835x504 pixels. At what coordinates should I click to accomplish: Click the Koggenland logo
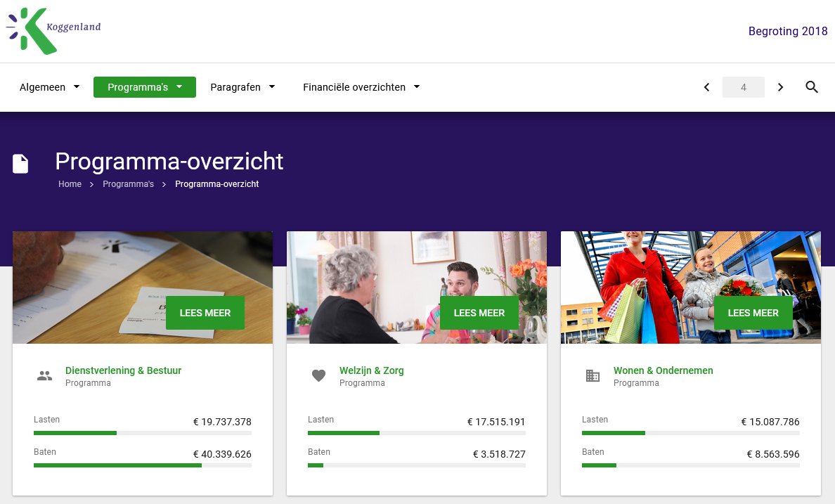(x=53, y=31)
